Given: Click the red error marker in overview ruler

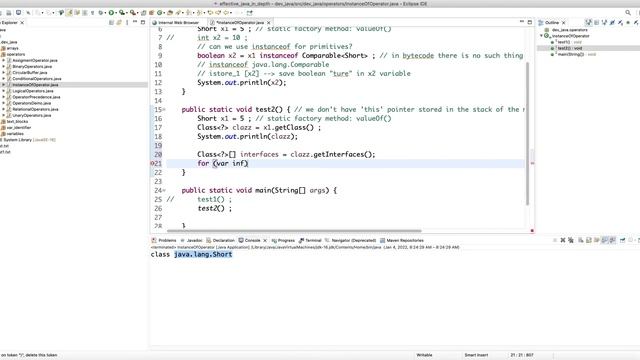Looking at the screenshot, I should (532, 163).
